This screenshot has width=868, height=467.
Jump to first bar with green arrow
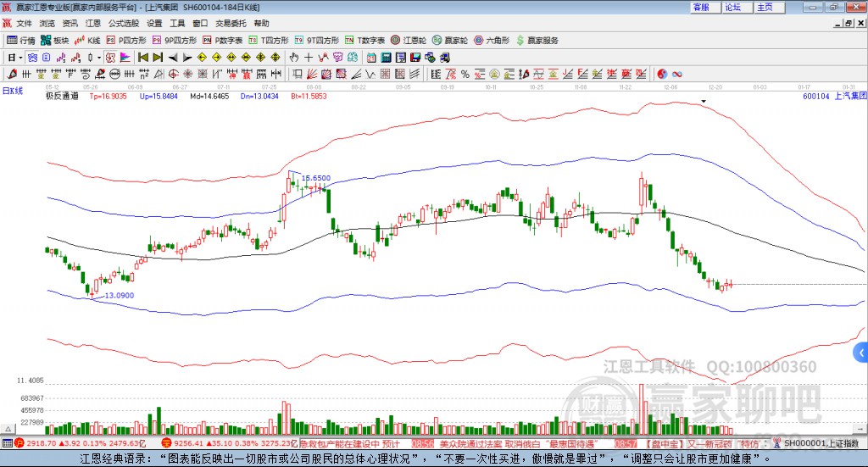coord(142,57)
